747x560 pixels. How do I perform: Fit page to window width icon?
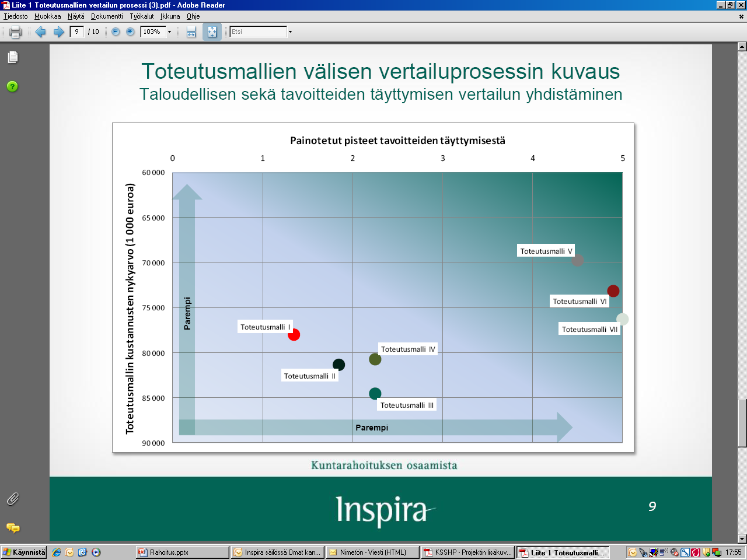click(191, 32)
